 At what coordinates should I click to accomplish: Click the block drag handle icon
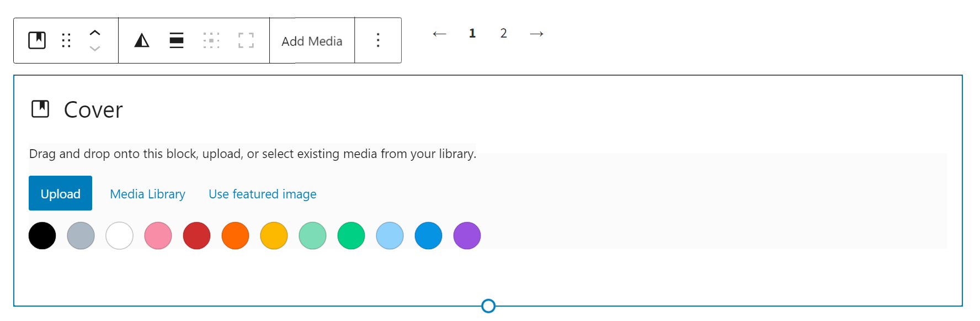tap(66, 40)
